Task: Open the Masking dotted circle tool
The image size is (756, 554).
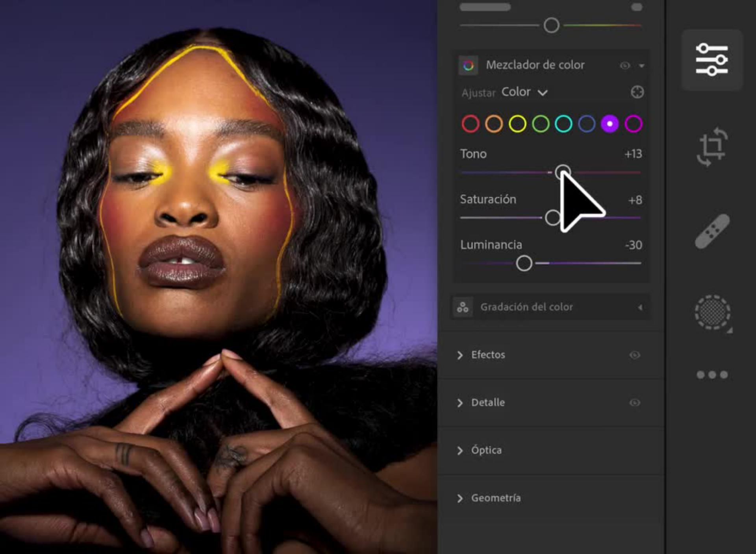Action: pos(712,312)
